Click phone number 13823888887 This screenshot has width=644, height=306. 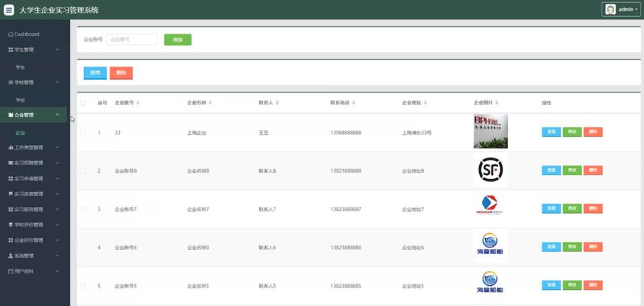(346, 210)
